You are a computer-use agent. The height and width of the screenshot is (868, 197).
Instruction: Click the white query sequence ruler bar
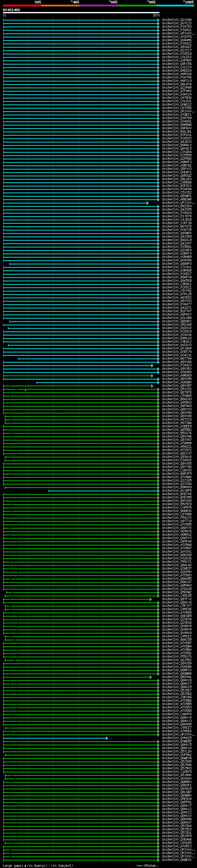[81, 13]
